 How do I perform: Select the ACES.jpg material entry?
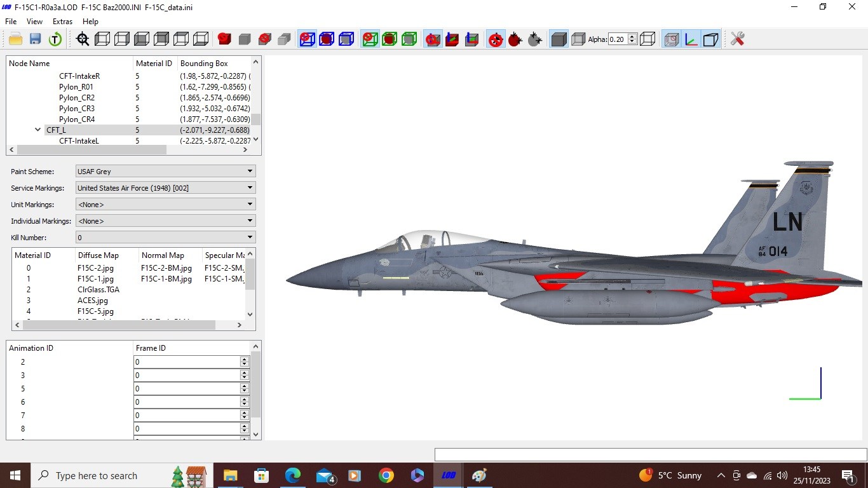point(93,301)
